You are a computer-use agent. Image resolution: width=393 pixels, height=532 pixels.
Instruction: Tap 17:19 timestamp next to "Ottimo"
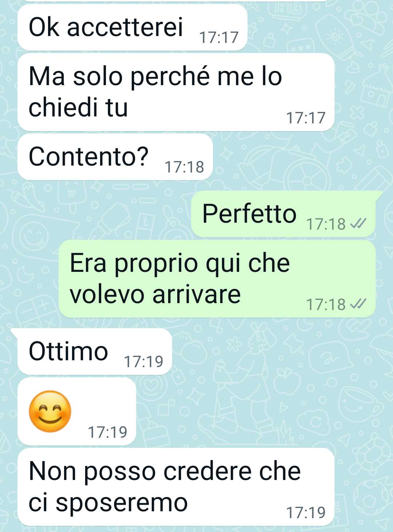coord(144,362)
